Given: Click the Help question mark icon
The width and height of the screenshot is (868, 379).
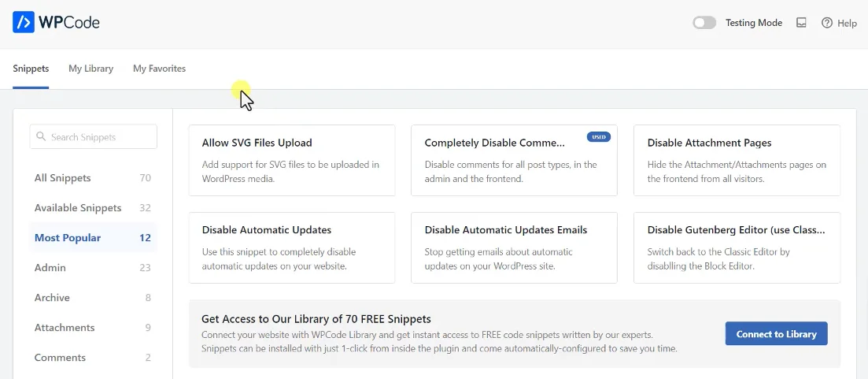Looking at the screenshot, I should coord(827,23).
